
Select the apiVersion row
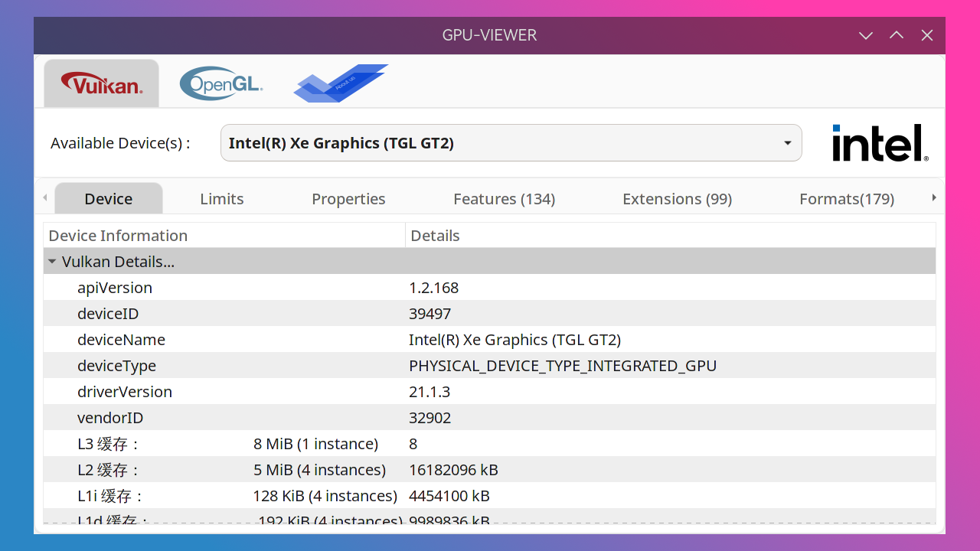click(x=230, y=287)
